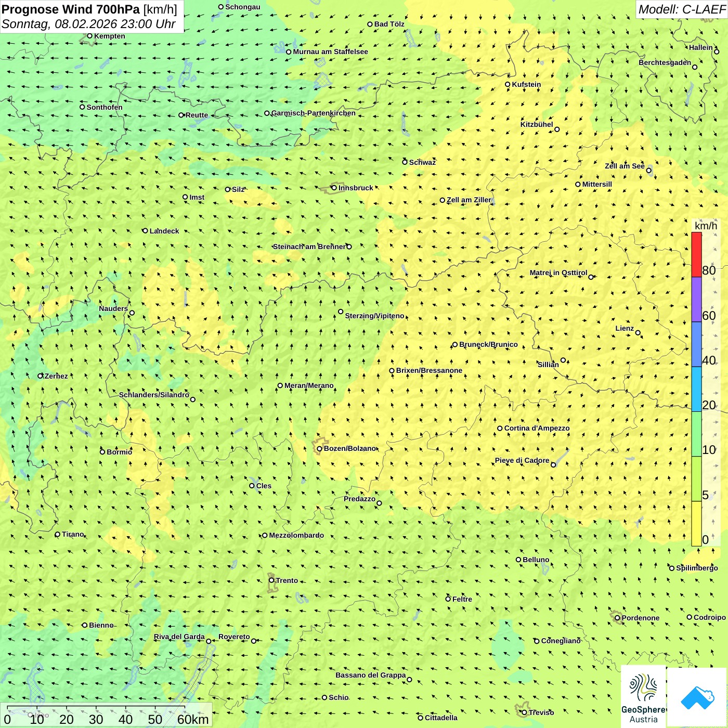Click the 'Bad Tölz' label

(x=389, y=24)
